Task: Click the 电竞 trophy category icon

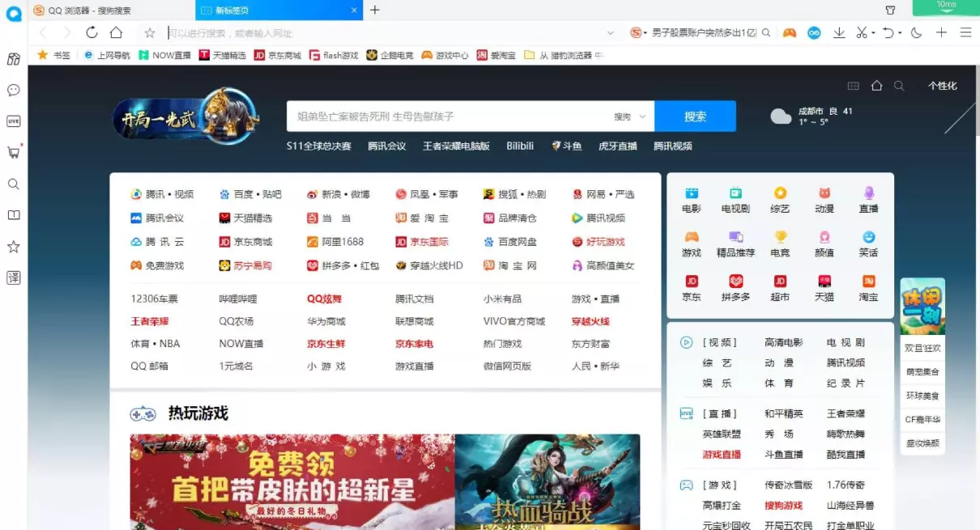Action: 780,244
